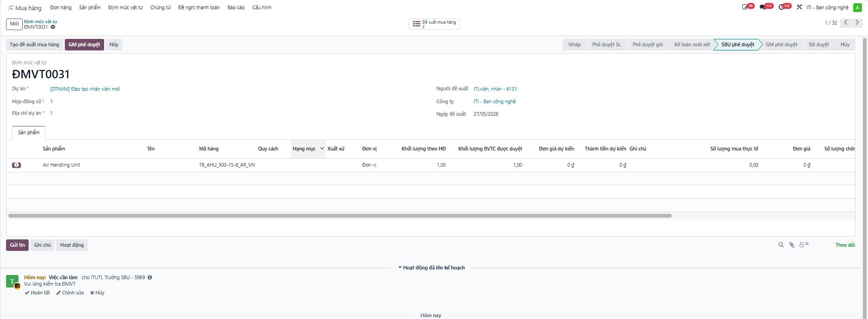Viewport: 868px width, 319px height.
Task: Collapse Hoạt động đã lên kế hoạch section
Action: tap(431, 268)
